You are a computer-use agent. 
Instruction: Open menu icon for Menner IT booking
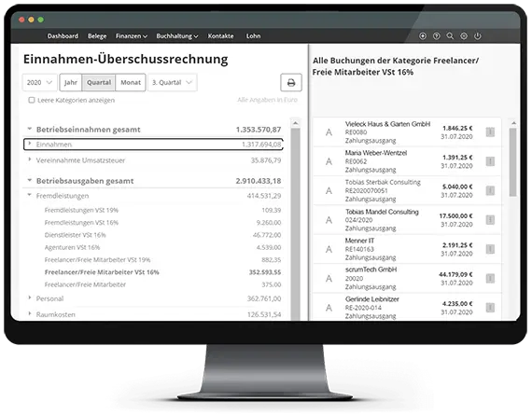coord(490,249)
